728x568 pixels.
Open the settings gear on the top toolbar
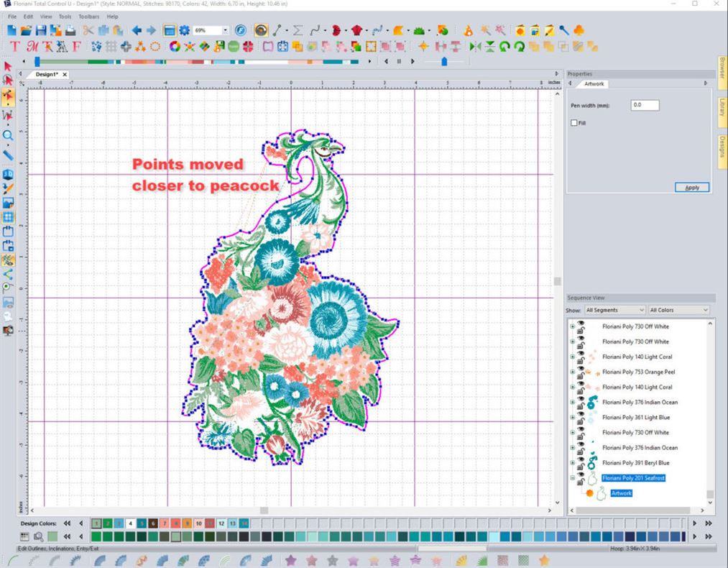coord(183,30)
